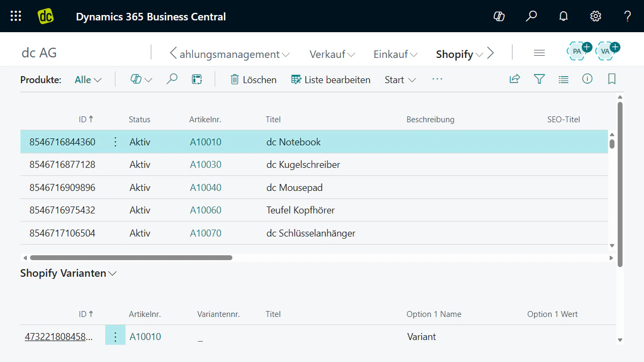Click the Option 1 Name column header
The image size is (644, 362).
click(x=434, y=314)
